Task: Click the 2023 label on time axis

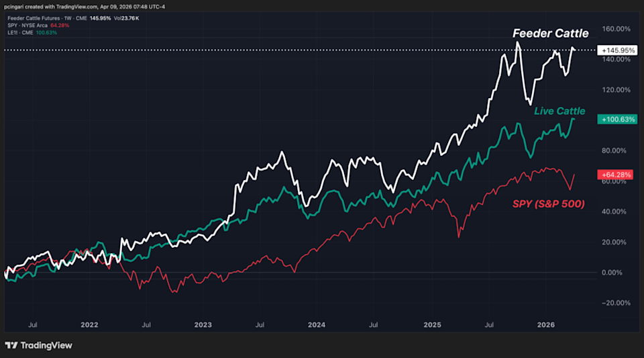Action: tap(203, 324)
